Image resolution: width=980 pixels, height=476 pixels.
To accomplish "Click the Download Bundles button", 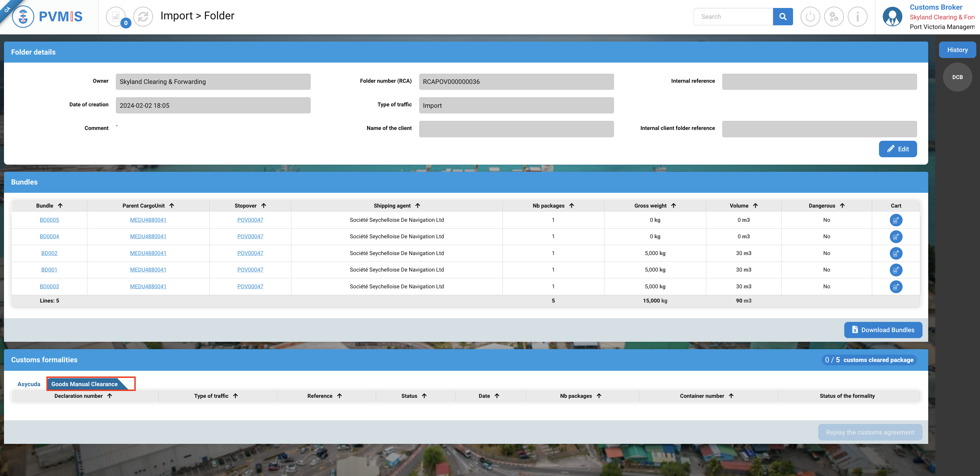I will tap(883, 330).
